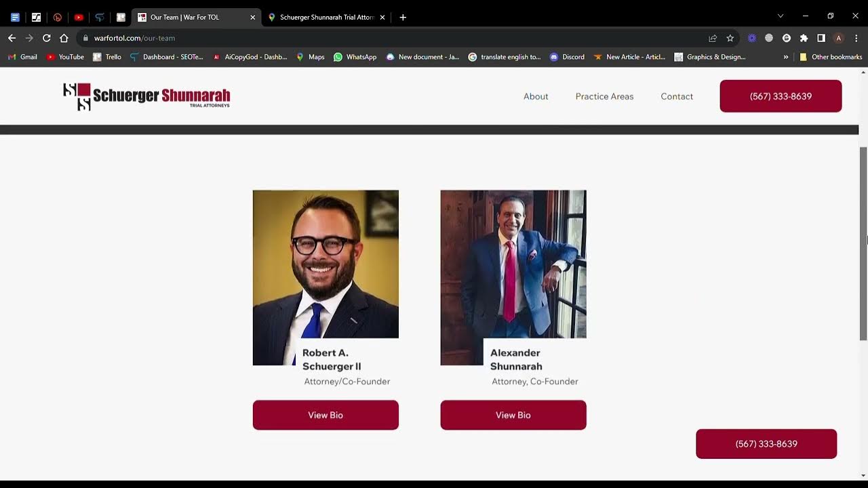Go to browser home page icon
Image resolution: width=868 pixels, height=488 pixels.
pyautogui.click(x=64, y=38)
